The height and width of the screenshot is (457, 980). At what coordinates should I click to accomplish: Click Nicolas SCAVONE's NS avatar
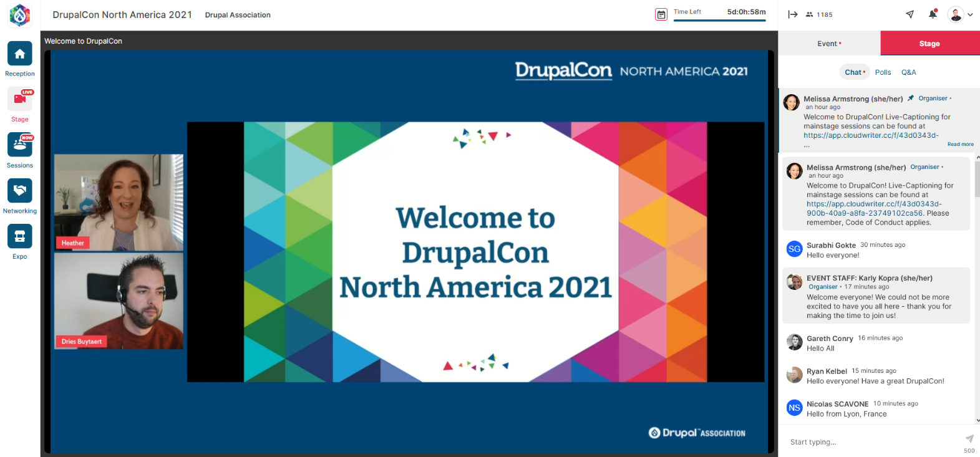[x=794, y=408]
